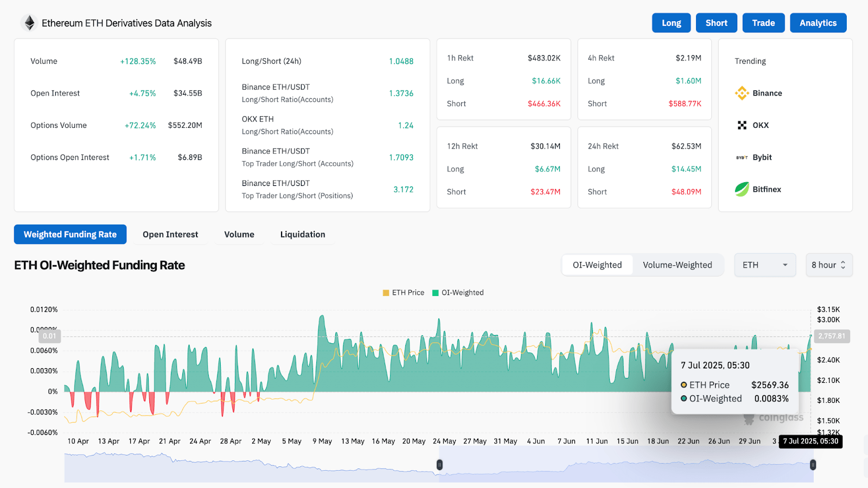868x488 pixels.
Task: Click the Short button at top
Action: [716, 23]
